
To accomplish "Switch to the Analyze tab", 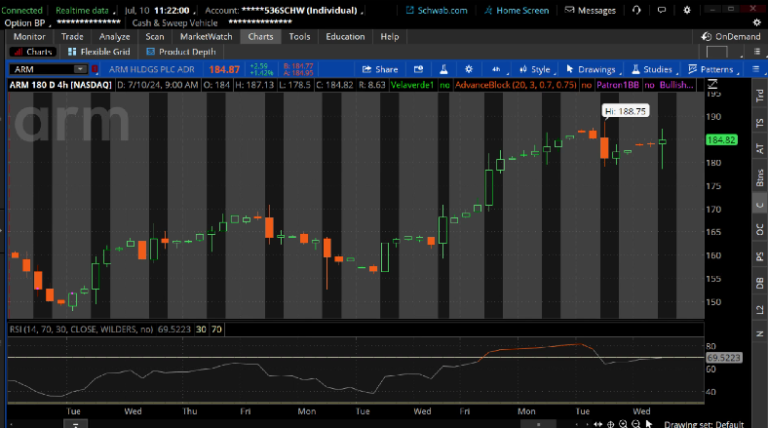I will (x=114, y=37).
